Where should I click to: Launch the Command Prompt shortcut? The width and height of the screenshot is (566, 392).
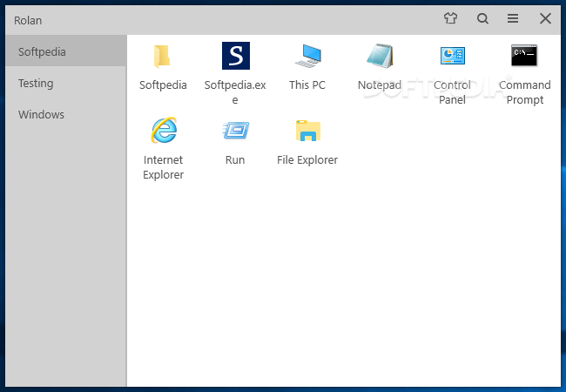[x=524, y=55]
